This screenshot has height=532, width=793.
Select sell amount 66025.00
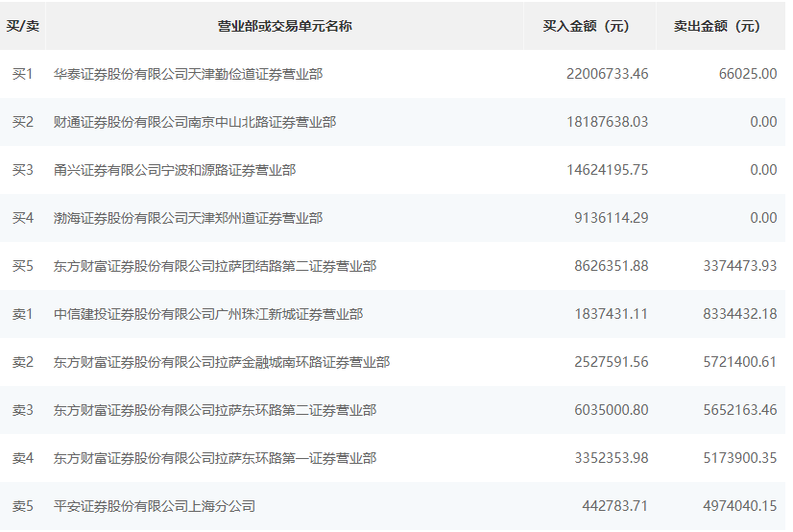tap(748, 74)
